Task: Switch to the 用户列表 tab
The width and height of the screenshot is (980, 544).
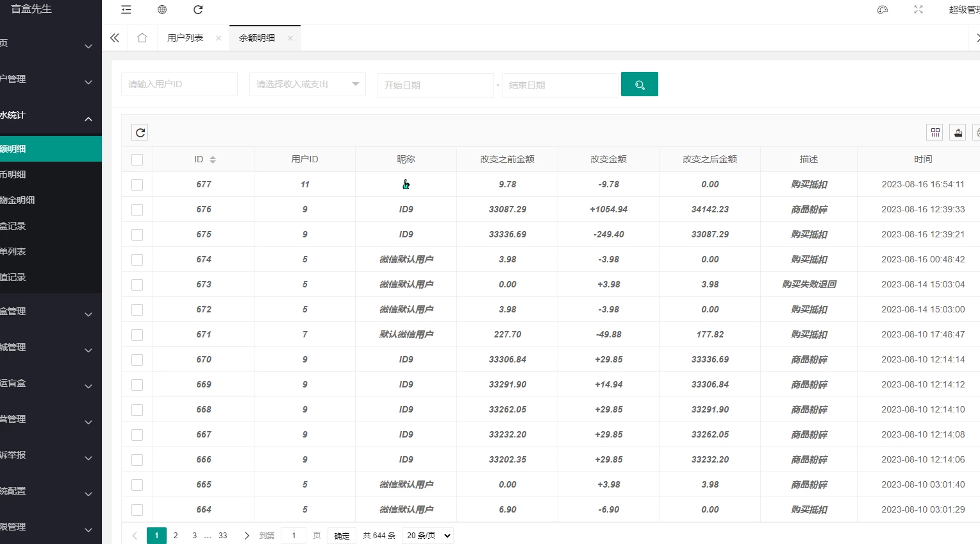Action: (x=185, y=38)
